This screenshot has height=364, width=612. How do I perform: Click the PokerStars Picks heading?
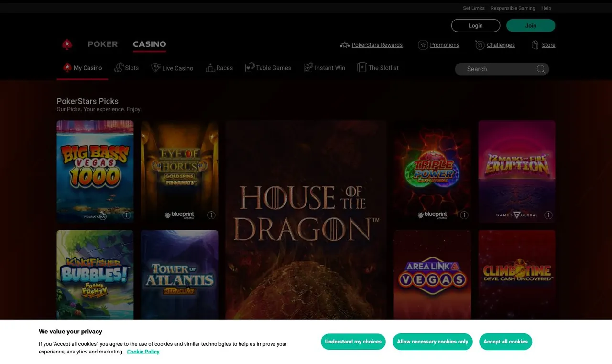[x=87, y=101]
